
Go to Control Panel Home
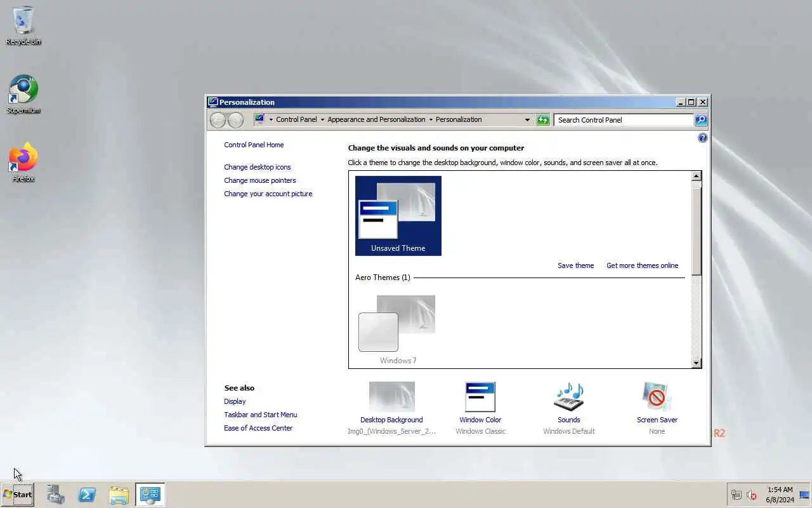[x=254, y=145]
